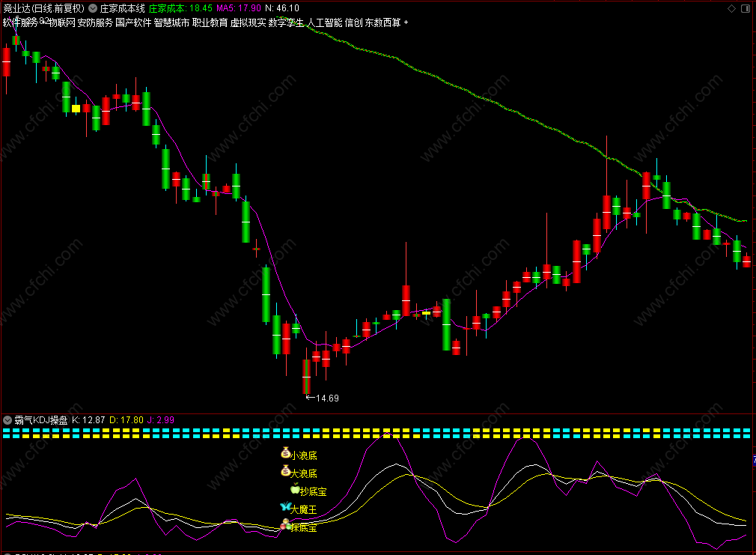Select the 人工智能 concept tag
This screenshot has width=756, height=555.
(x=325, y=22)
